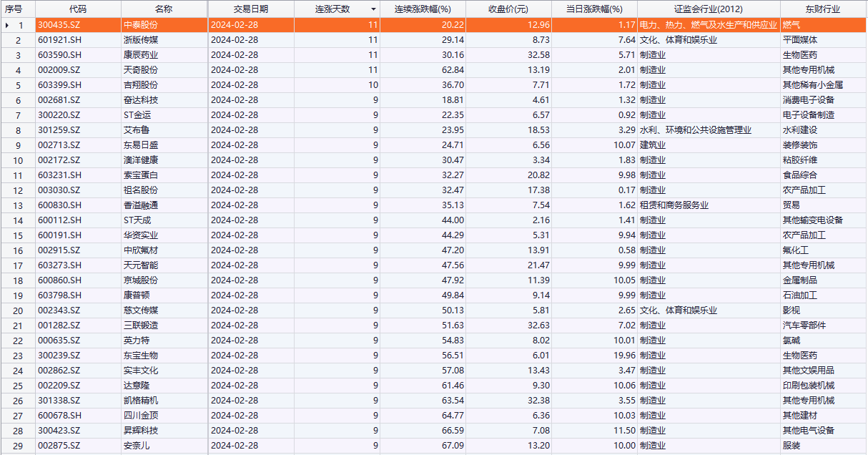
Task: Click the 交易日期 column header
Action: [x=250, y=9]
